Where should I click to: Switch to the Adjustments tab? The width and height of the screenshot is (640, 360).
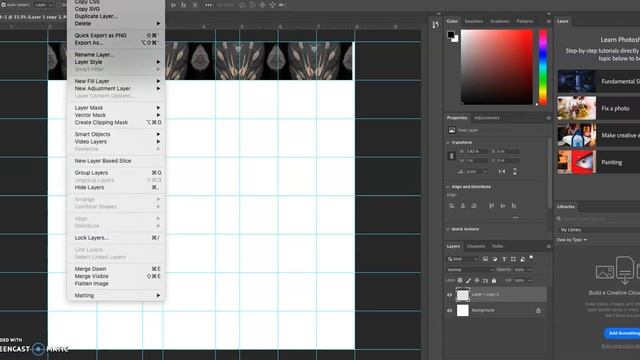487,118
